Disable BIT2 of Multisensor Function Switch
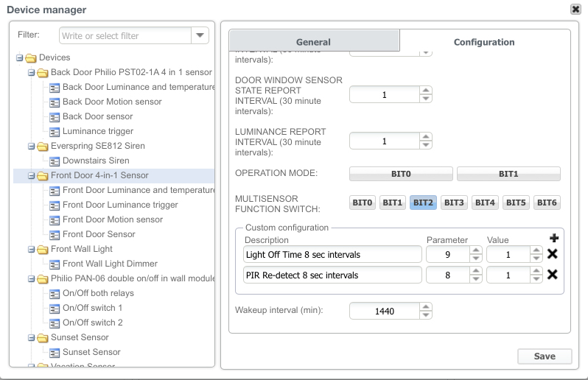The height and width of the screenshot is (380, 588). pos(423,203)
